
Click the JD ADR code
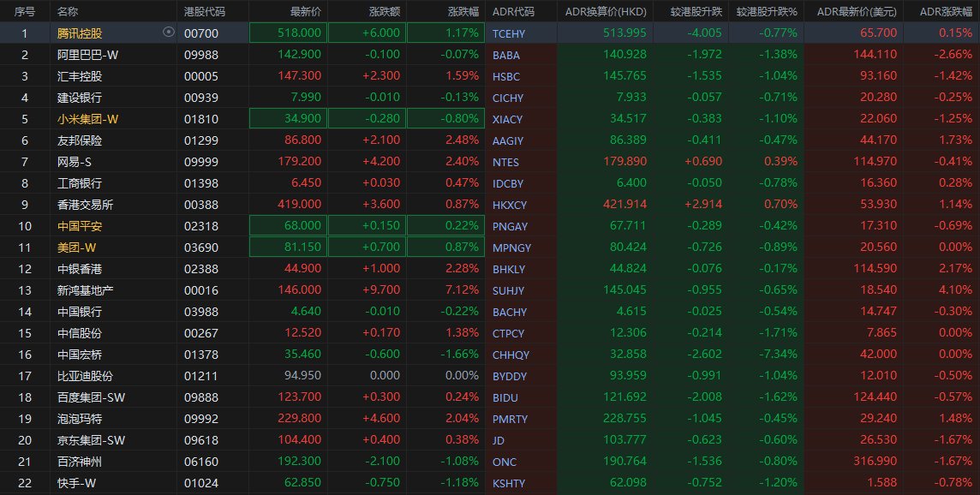(x=498, y=441)
